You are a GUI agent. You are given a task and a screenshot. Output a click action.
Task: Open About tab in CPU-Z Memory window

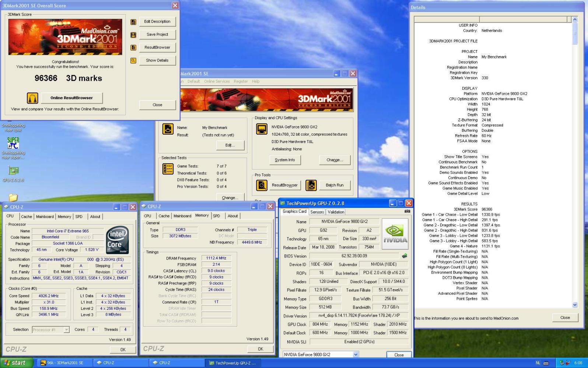pyautogui.click(x=233, y=216)
